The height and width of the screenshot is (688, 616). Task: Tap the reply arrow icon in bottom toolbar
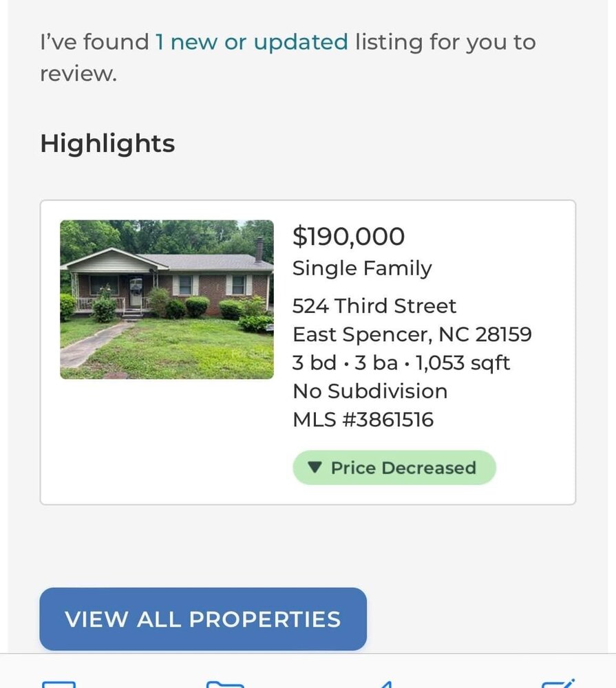[x=385, y=683]
